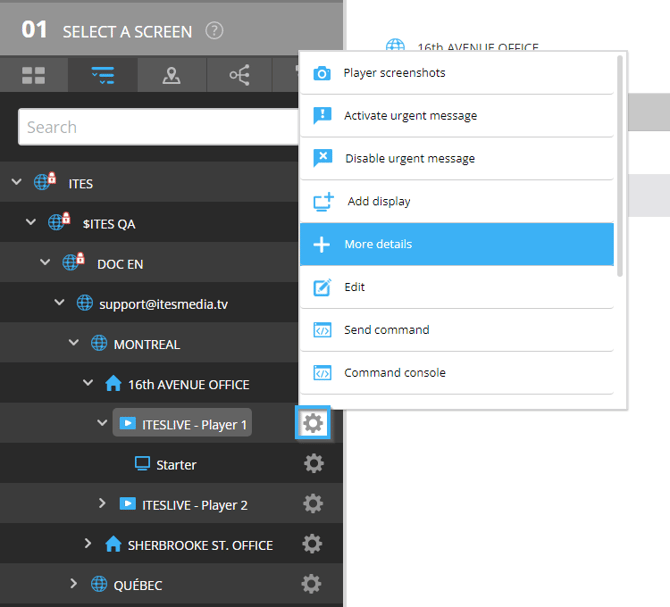
Task: Click the monitor icon beside Starter
Action: pos(142,463)
